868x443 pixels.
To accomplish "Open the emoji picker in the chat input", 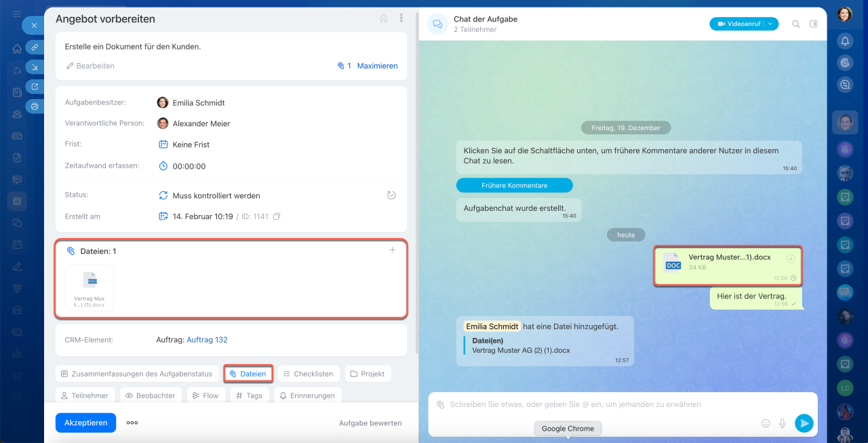I will [766, 423].
